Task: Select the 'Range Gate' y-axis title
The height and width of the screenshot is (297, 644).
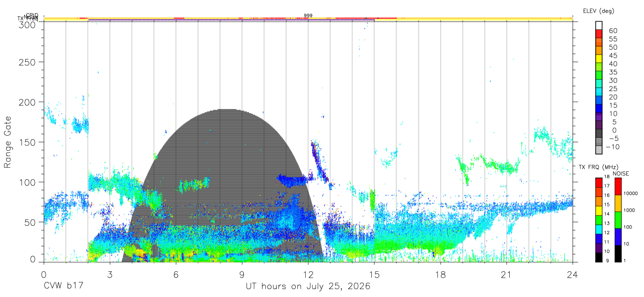Action: (x=8, y=141)
